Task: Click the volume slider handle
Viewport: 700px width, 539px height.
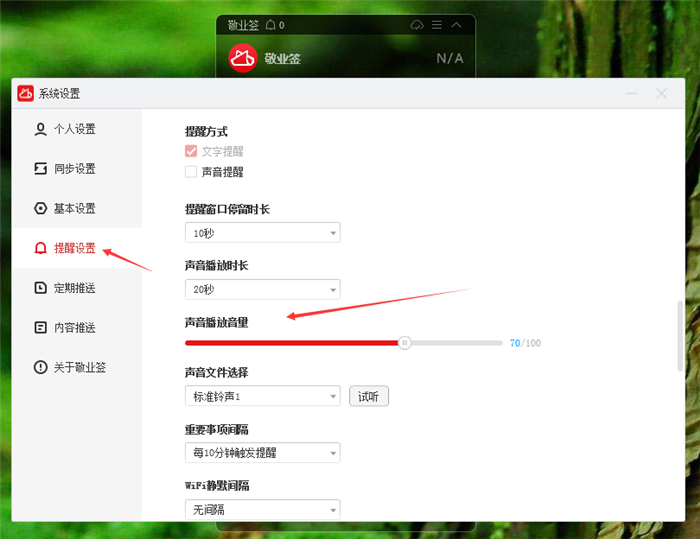Action: pos(404,343)
